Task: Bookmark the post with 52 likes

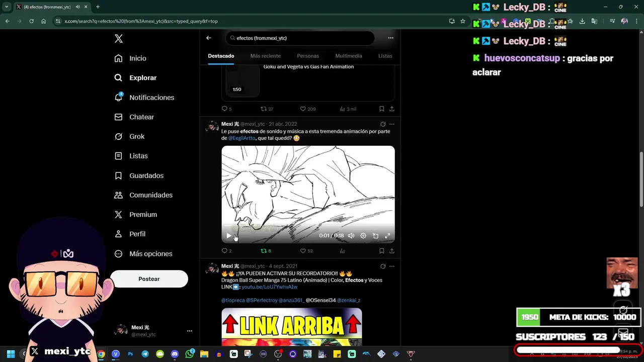Action: pyautogui.click(x=381, y=251)
